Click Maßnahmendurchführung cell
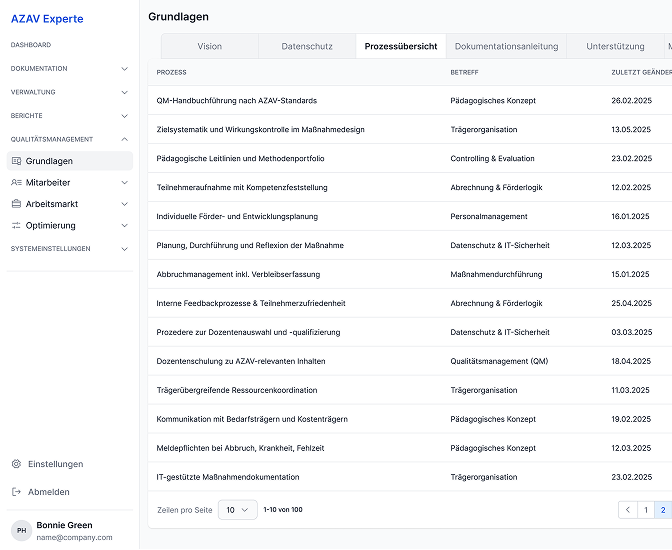 point(496,274)
